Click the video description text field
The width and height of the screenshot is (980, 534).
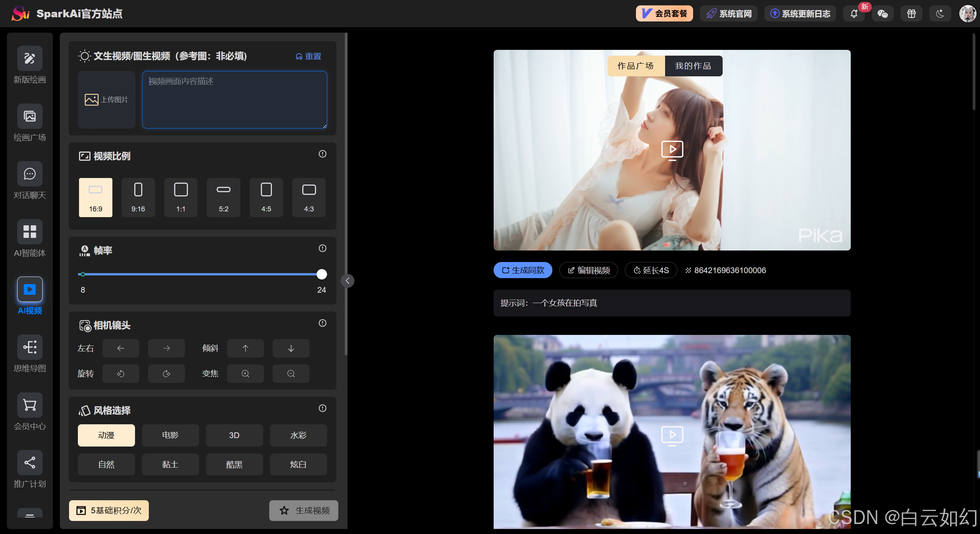pyautogui.click(x=234, y=100)
